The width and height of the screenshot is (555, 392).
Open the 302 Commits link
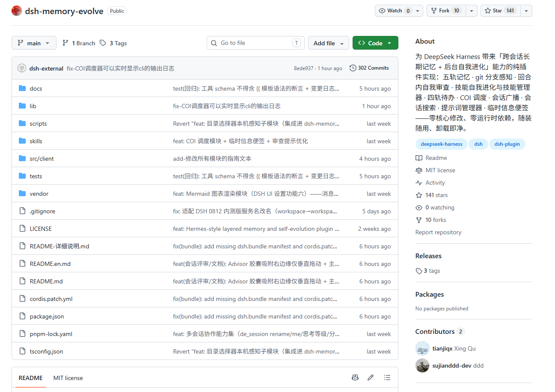369,68
